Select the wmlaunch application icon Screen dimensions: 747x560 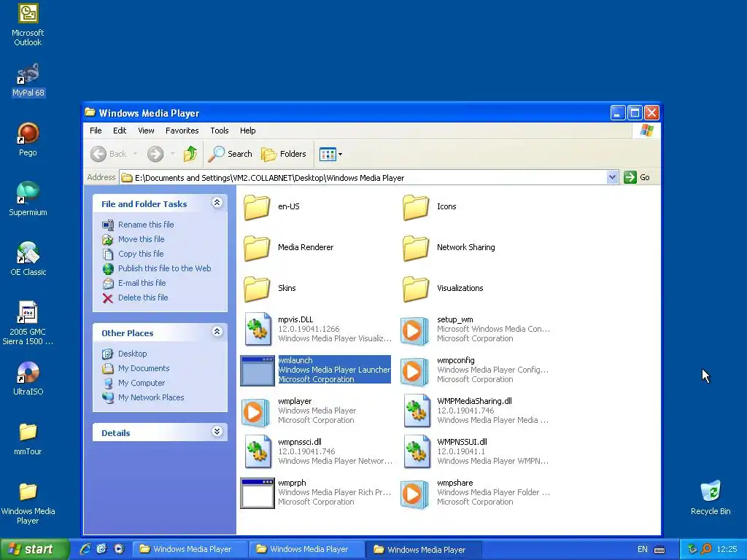258,370
